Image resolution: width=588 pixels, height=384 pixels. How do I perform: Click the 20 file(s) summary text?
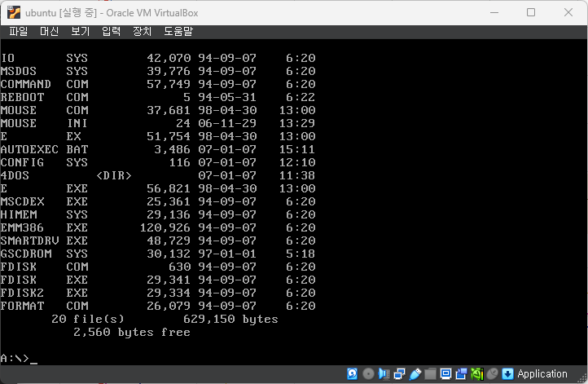88,319
